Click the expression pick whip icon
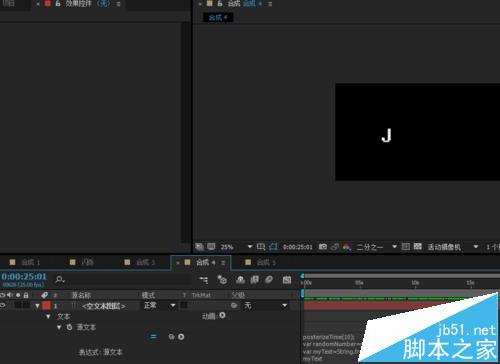The image size is (500, 364). coord(171,337)
